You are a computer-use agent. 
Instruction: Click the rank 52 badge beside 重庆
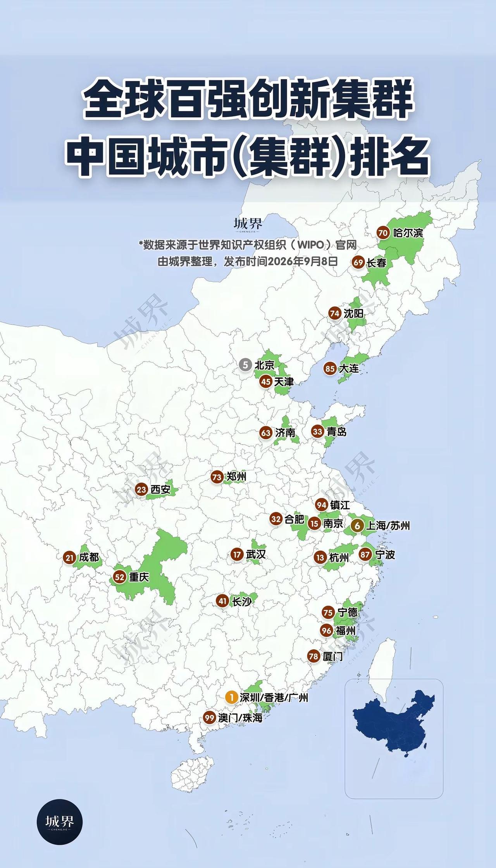(x=120, y=577)
